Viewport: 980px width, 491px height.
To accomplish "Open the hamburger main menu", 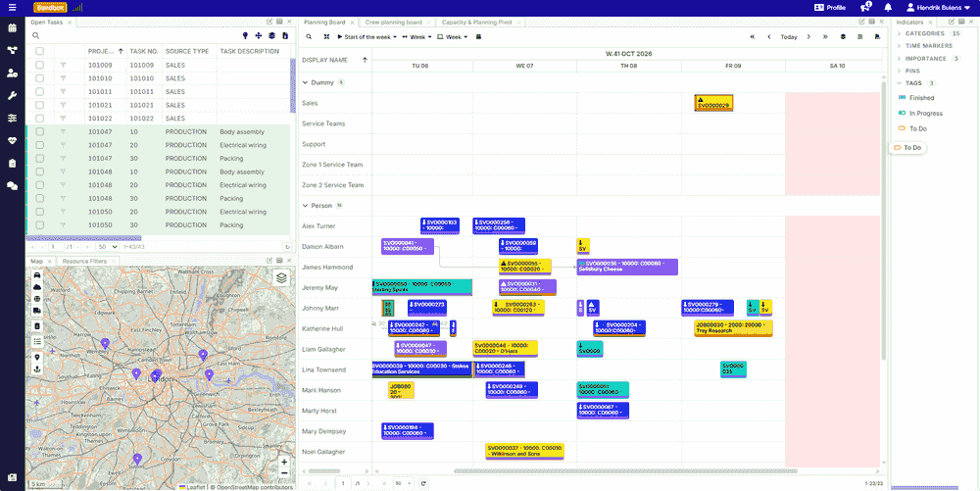I will (13, 8).
